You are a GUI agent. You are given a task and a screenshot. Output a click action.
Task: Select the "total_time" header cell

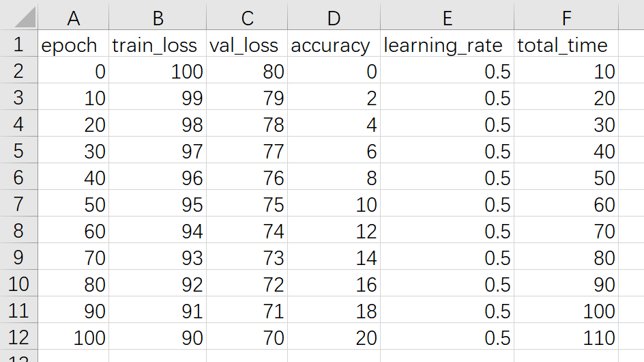tap(566, 45)
